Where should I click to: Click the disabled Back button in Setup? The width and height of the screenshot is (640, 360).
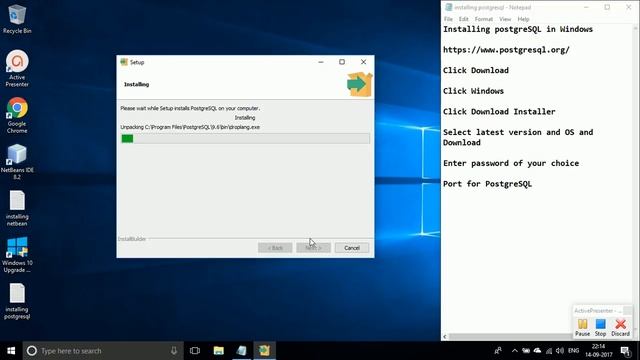(x=275, y=248)
